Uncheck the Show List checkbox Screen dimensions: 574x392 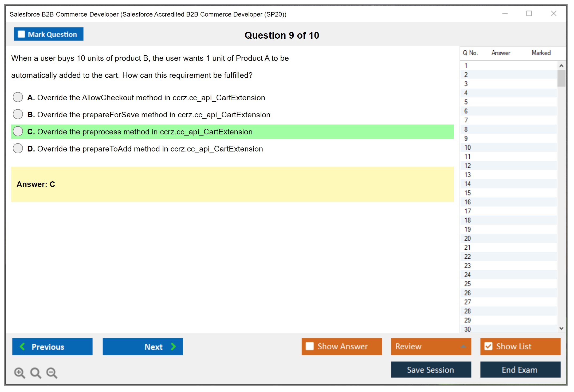click(488, 346)
